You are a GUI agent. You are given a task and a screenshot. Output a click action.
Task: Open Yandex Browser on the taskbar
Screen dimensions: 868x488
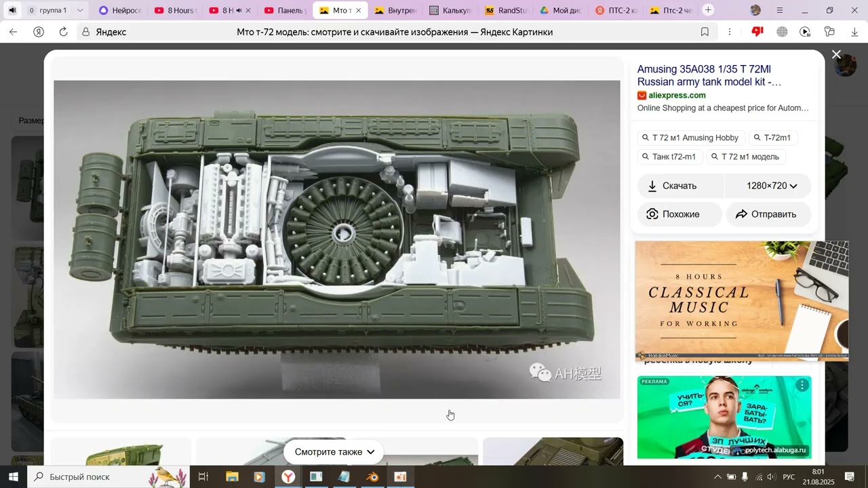click(x=288, y=476)
